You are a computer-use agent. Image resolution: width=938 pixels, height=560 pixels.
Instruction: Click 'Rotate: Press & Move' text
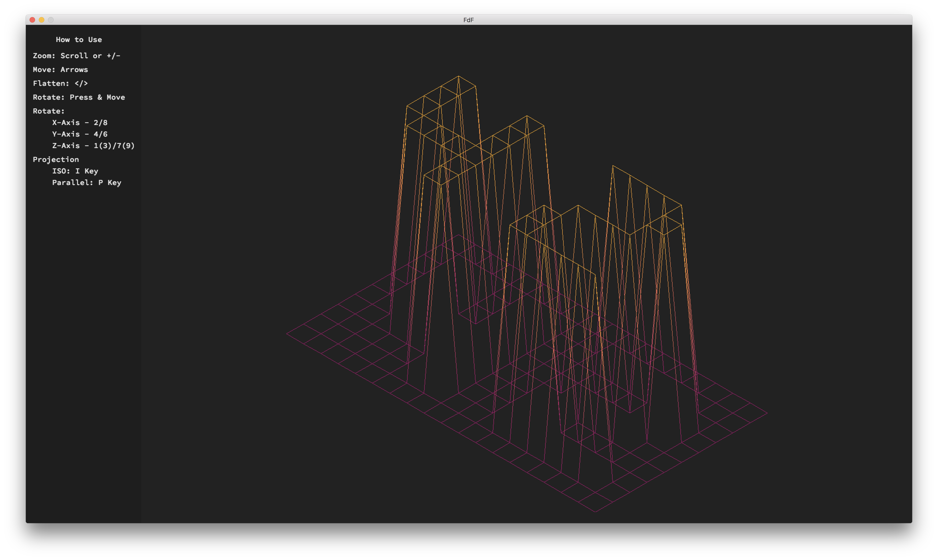pyautogui.click(x=78, y=97)
